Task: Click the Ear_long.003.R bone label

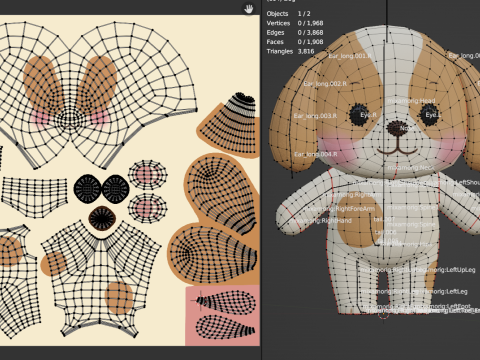Action: coord(315,116)
